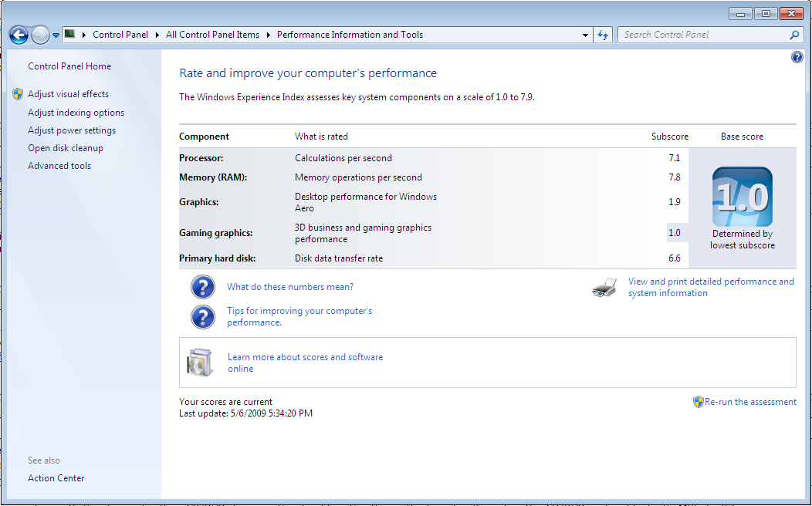Click Disk data transfer rate description

tap(339, 258)
